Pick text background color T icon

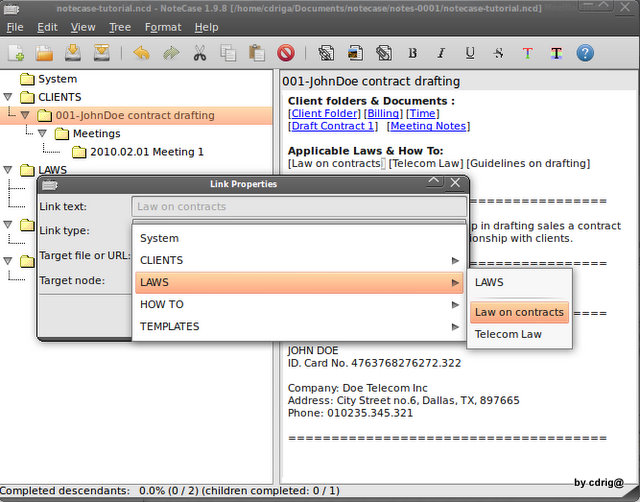coord(556,53)
